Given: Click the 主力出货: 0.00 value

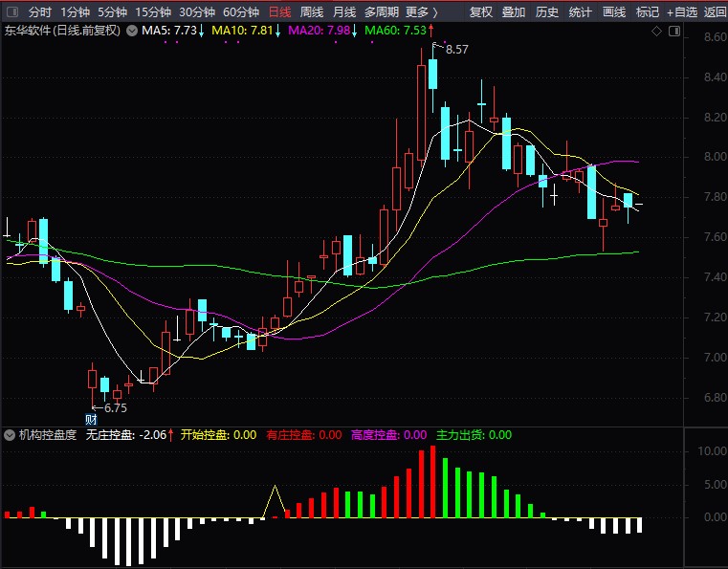Looking at the screenshot, I should (x=474, y=435).
